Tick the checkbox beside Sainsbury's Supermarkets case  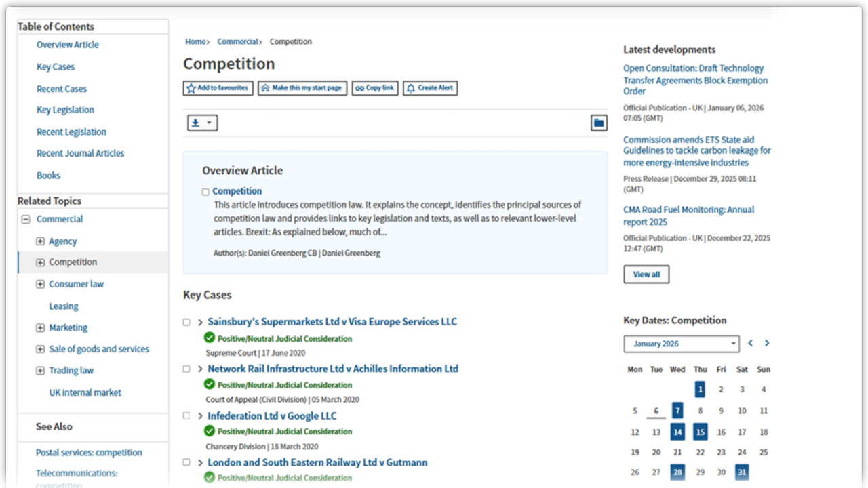tap(186, 323)
